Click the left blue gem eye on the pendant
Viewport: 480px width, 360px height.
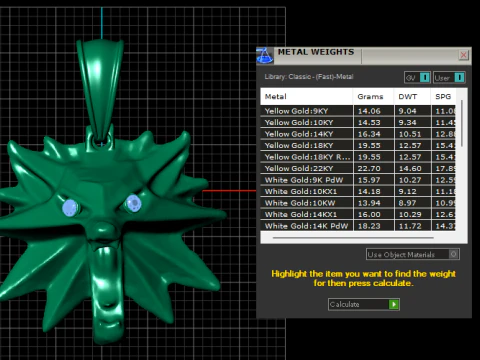click(x=70, y=208)
